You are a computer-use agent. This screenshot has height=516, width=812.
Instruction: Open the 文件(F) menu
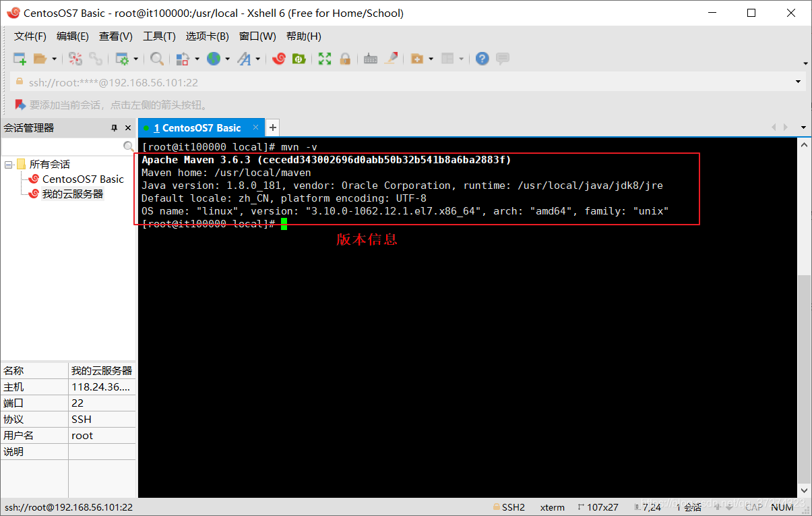click(x=30, y=36)
